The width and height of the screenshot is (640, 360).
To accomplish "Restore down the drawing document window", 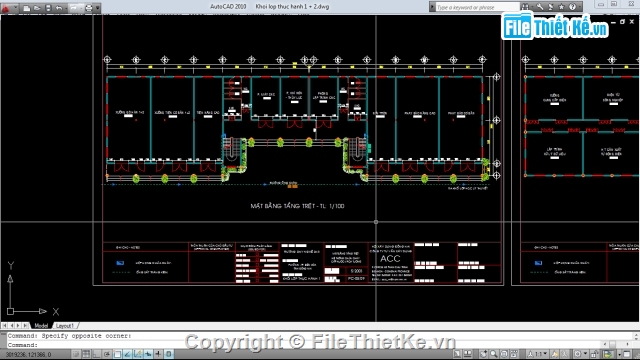I will coord(622,22).
